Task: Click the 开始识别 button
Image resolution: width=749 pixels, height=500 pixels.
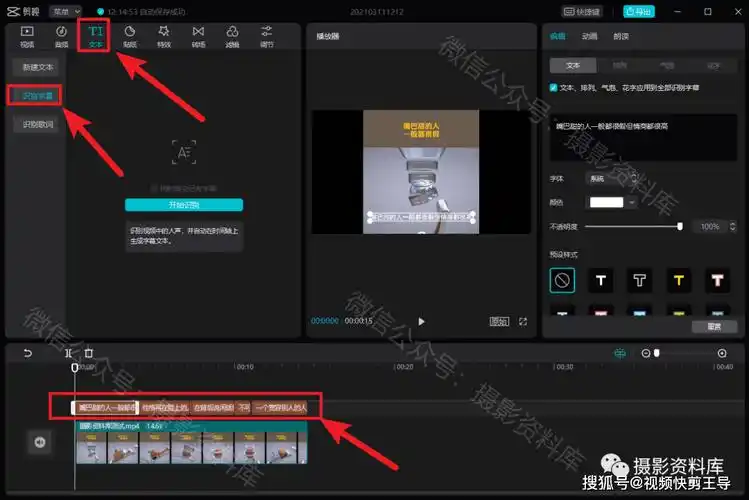Action: (x=183, y=204)
